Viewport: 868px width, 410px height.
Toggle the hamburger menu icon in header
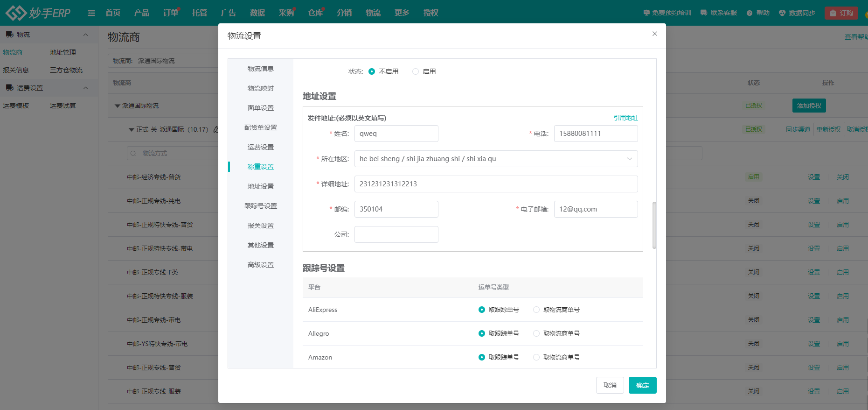[x=91, y=13]
